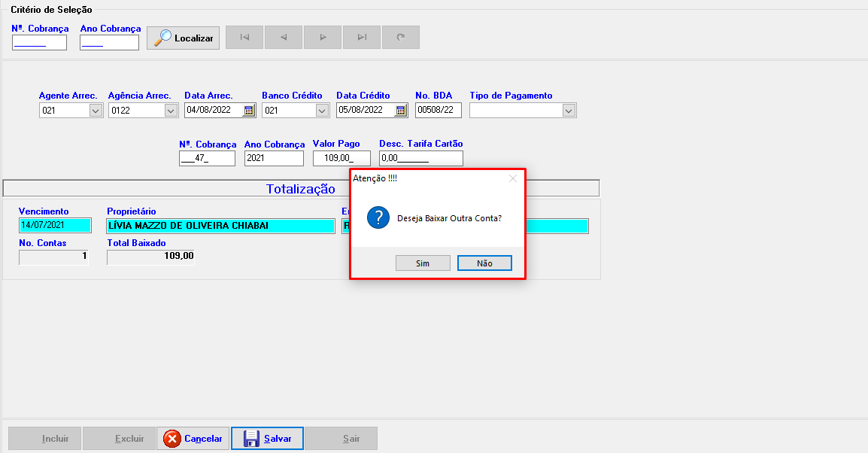
Task: Click the Desc. Tarifa Cartão field
Action: [420, 159]
